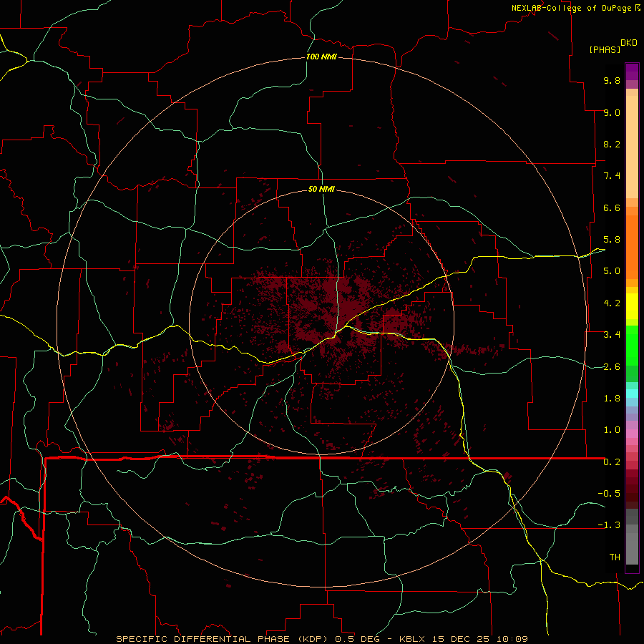
Task: Select the 100 NMI range ring label
Action: (x=321, y=57)
